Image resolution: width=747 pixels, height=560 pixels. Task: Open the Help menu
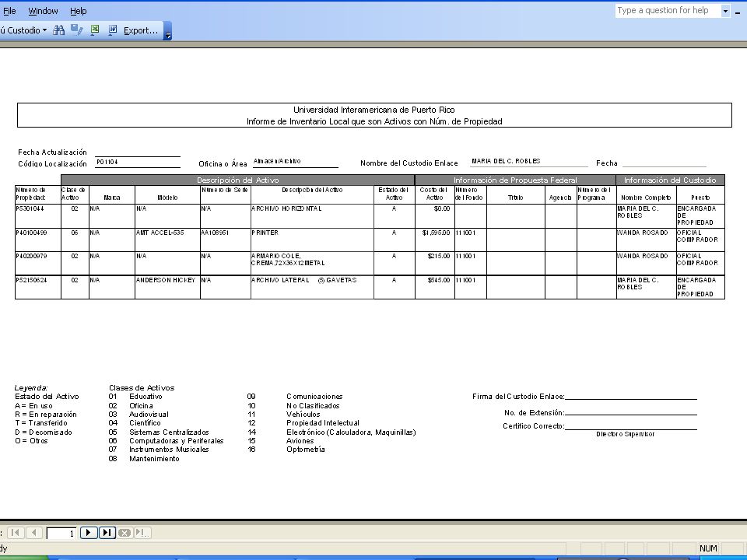pyautogui.click(x=78, y=11)
